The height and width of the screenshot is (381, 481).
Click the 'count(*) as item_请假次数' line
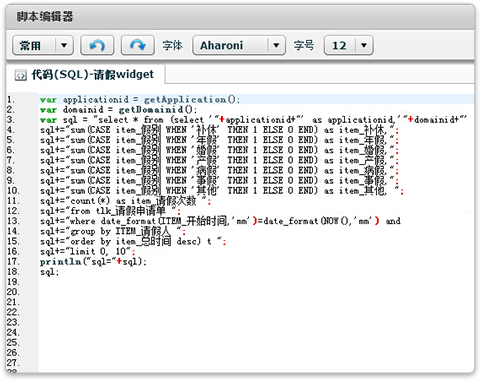coord(125,201)
